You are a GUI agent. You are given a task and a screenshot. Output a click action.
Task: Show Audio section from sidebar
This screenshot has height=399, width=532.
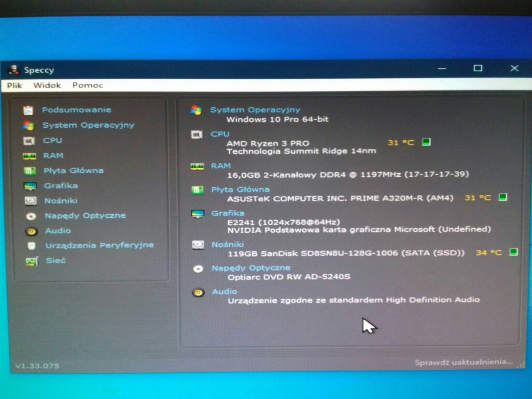(x=58, y=231)
